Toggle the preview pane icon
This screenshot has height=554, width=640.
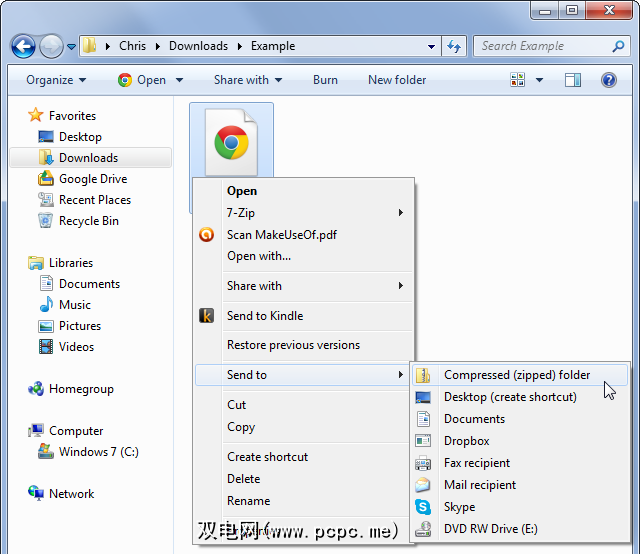pyautogui.click(x=573, y=80)
